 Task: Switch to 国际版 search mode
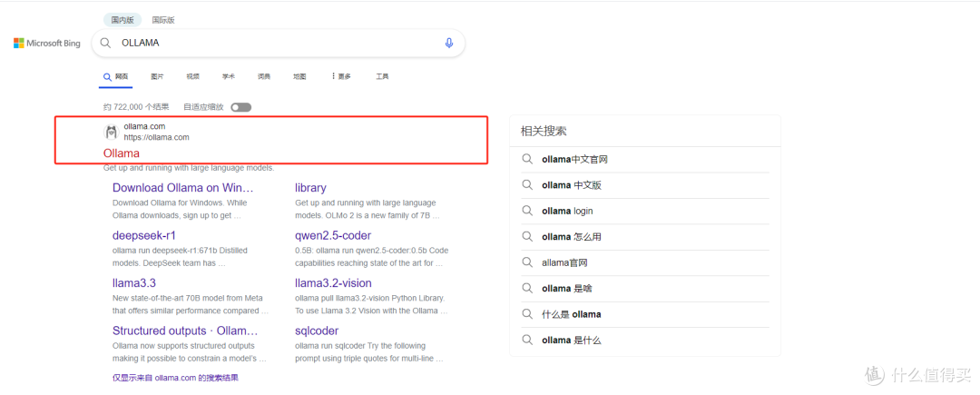[x=163, y=20]
